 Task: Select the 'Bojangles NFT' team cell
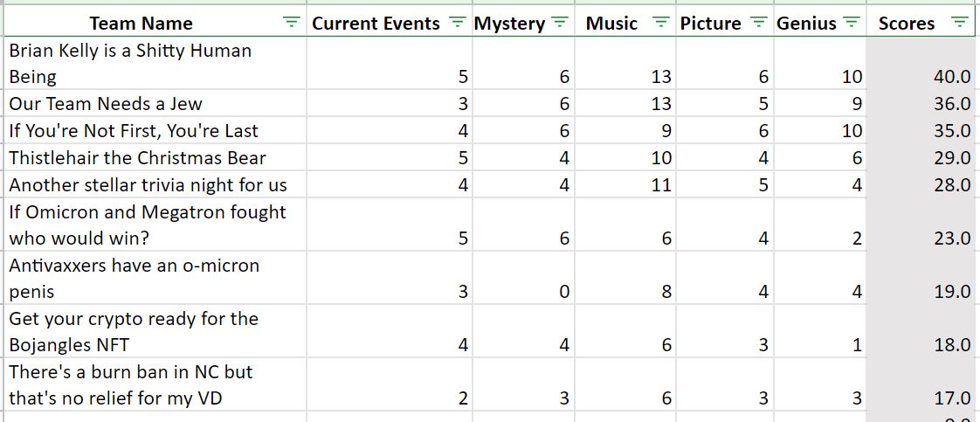point(155,331)
